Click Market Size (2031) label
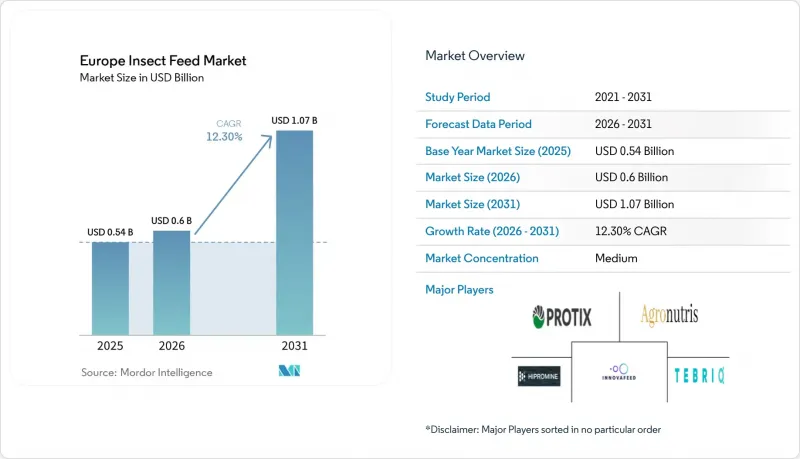 click(x=472, y=204)
